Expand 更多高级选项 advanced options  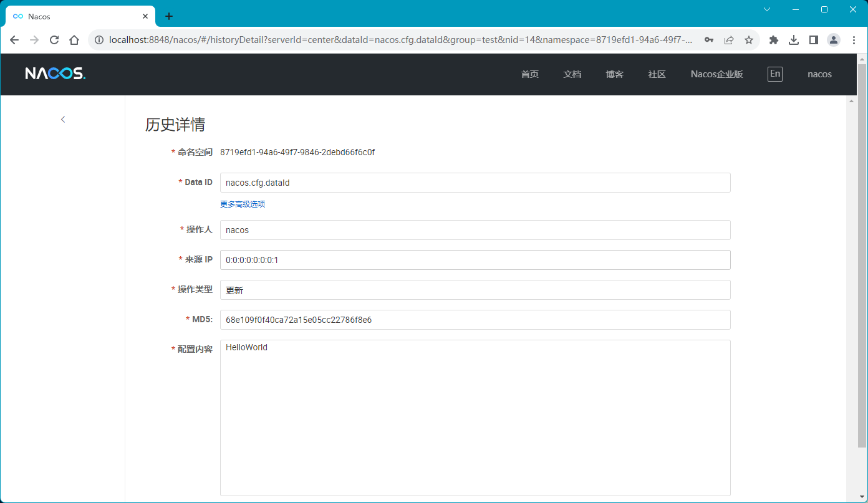243,204
